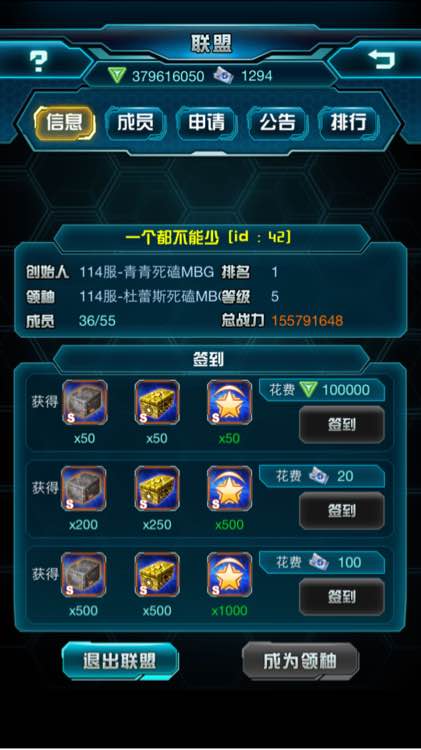Select the gray chest reward x50

85,402
